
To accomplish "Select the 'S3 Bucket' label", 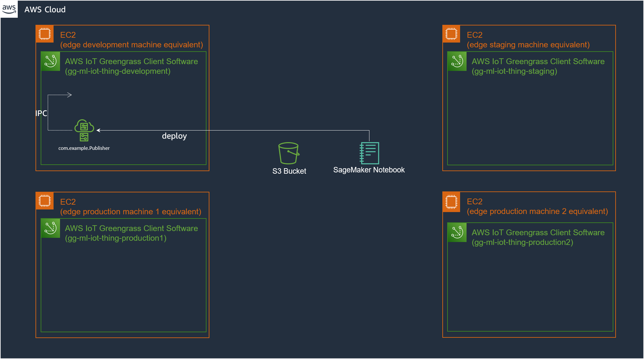I will coord(289,171).
